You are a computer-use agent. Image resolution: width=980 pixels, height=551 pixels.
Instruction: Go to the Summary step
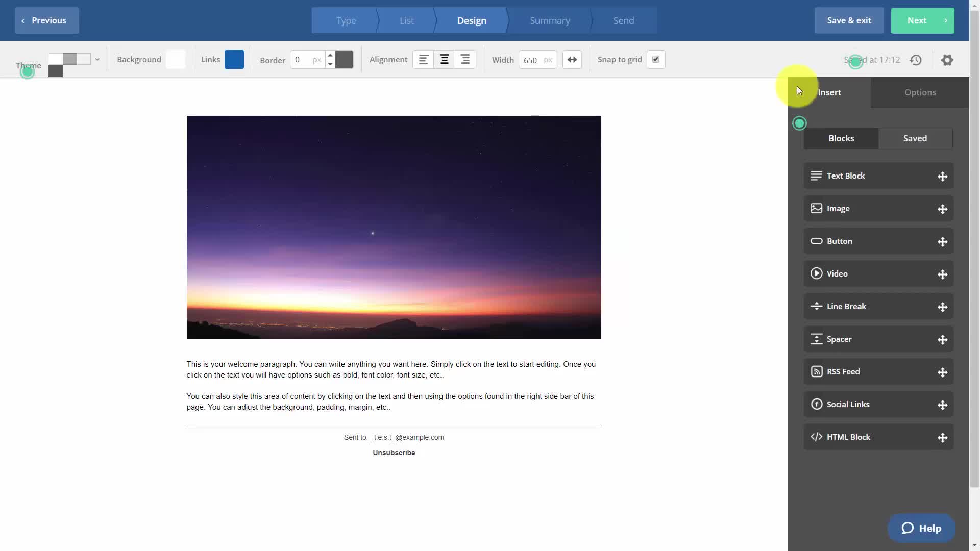(550, 20)
